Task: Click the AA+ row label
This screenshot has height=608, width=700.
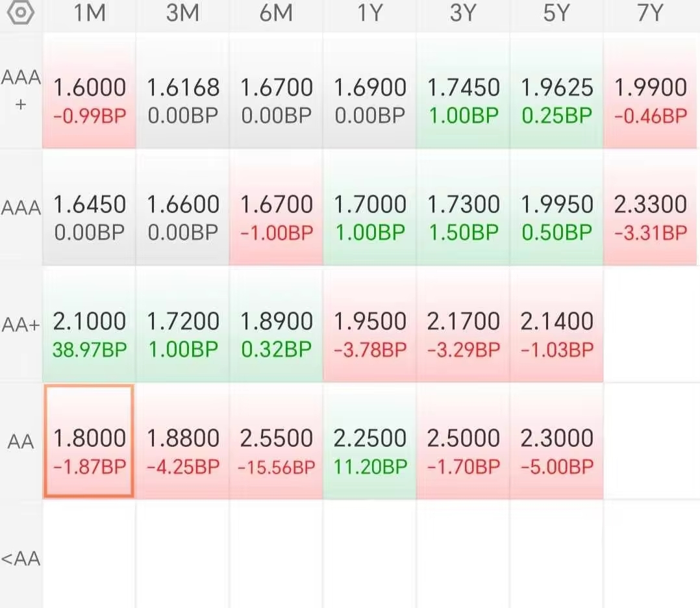Action: coord(21,325)
